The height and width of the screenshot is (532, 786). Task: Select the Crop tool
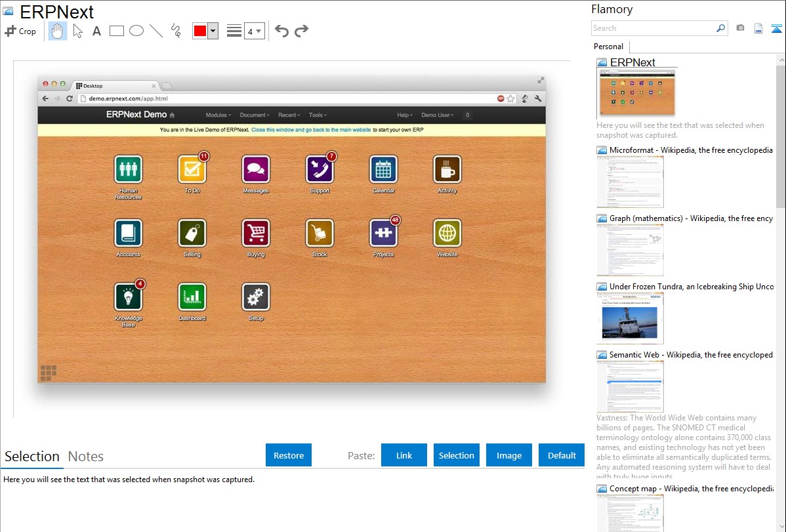point(20,31)
